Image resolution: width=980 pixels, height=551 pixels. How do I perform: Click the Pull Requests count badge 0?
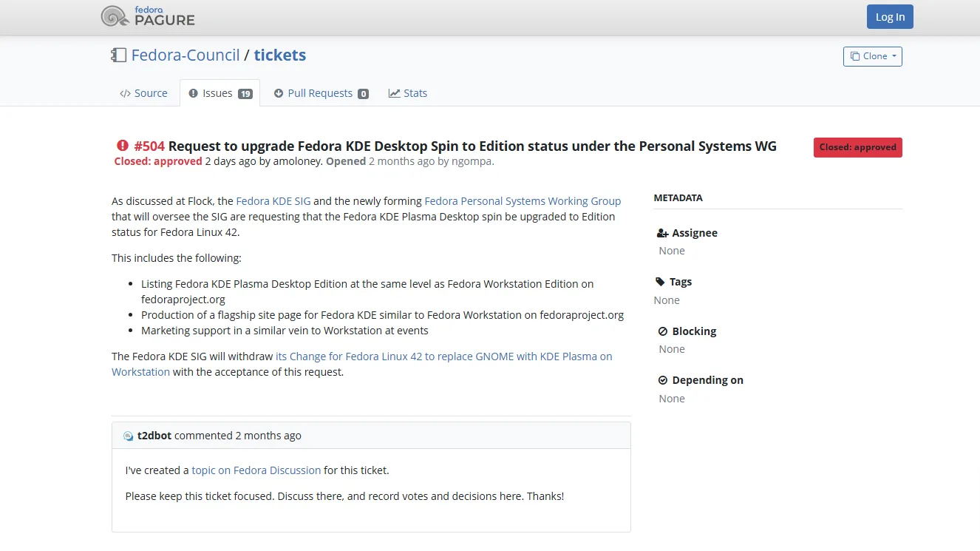[363, 94]
